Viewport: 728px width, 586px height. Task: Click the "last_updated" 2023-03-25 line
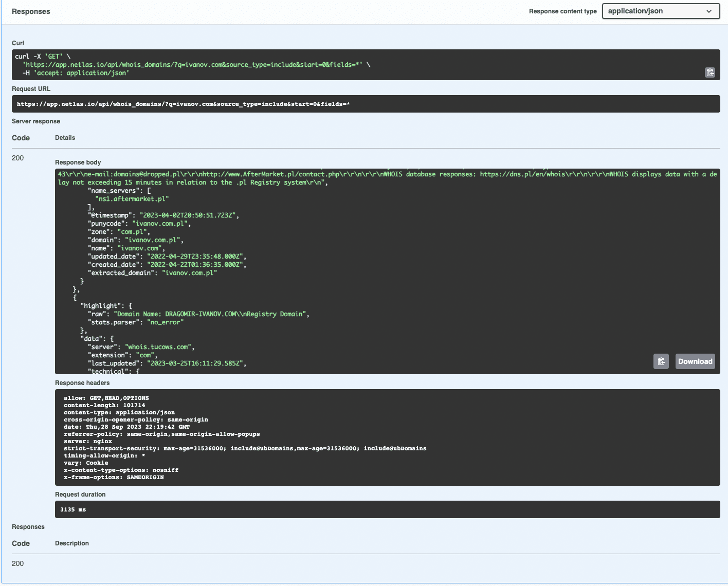167,363
